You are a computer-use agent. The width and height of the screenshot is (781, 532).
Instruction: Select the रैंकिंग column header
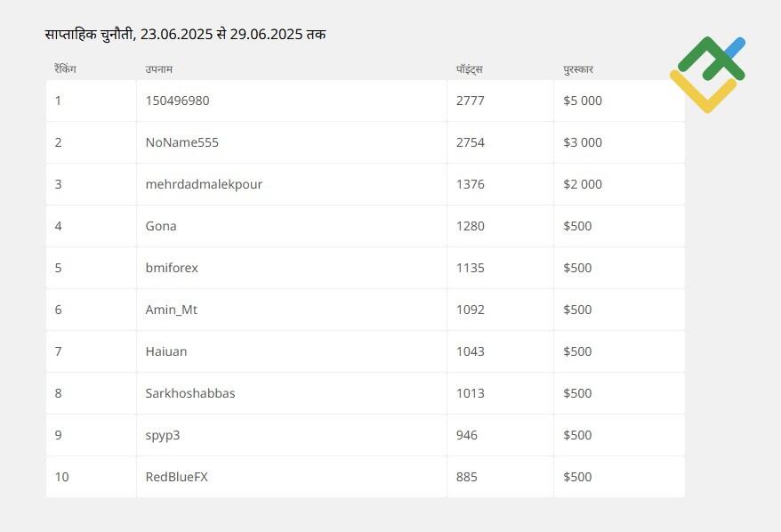pos(65,69)
